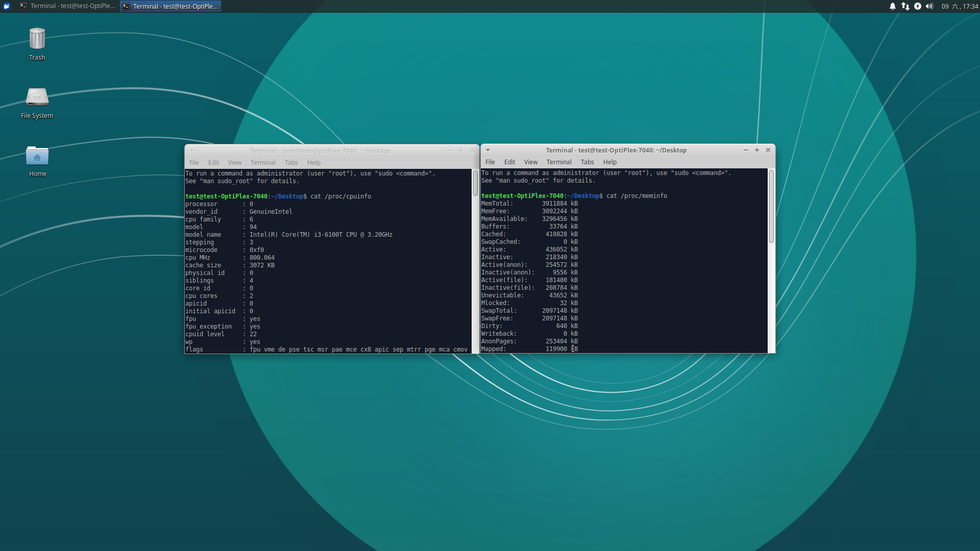980x551 pixels.
Task: Click the cpuinfo terminal vertical scrollbar
Action: [475, 184]
